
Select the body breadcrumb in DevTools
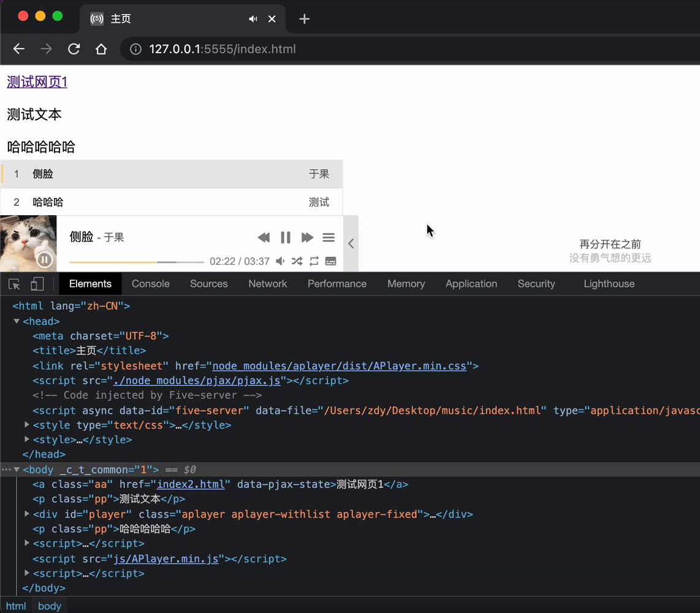[50, 606]
